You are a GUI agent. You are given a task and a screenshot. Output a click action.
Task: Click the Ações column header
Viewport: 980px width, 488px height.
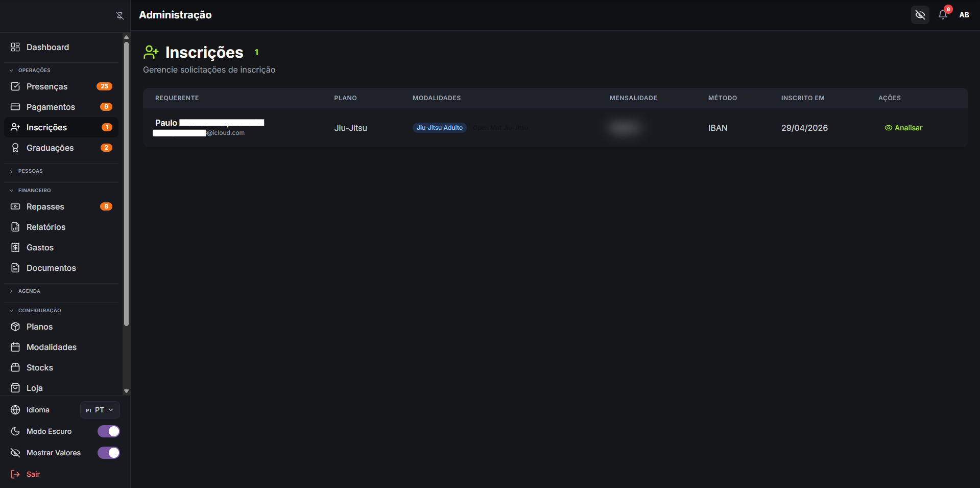(x=890, y=98)
